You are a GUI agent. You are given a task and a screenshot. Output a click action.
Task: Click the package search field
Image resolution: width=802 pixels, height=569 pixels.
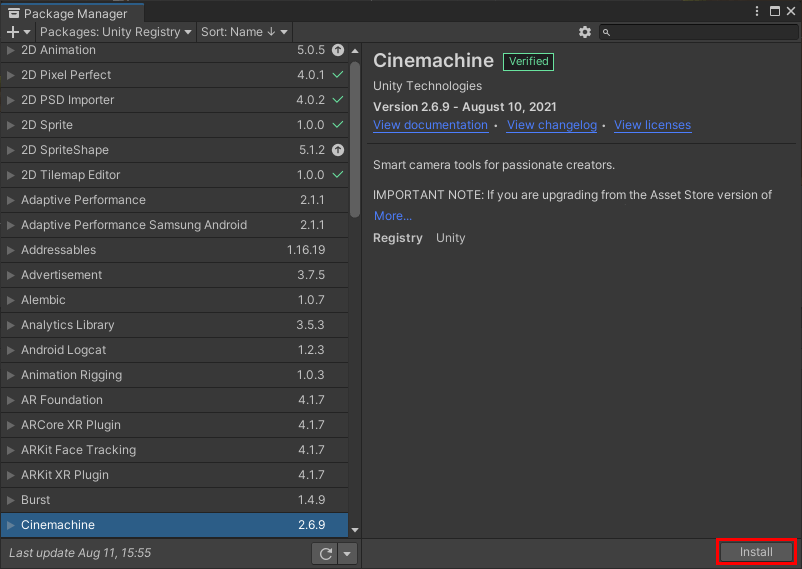698,32
